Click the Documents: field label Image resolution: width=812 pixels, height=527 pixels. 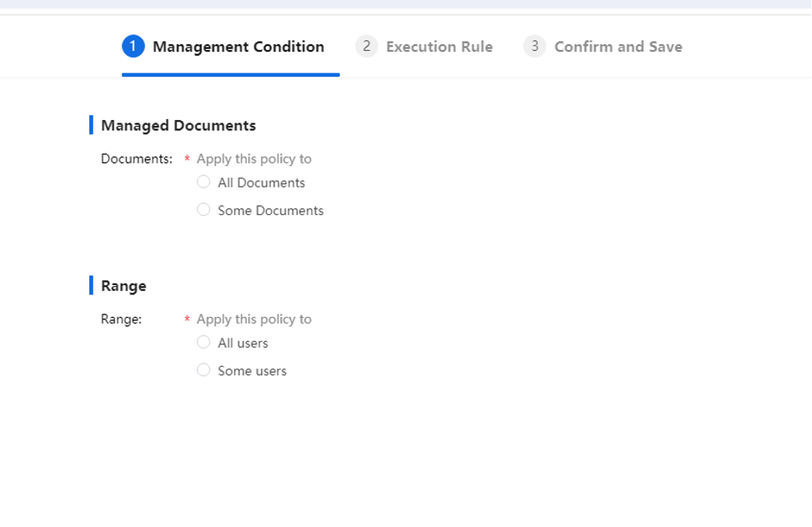click(x=137, y=159)
